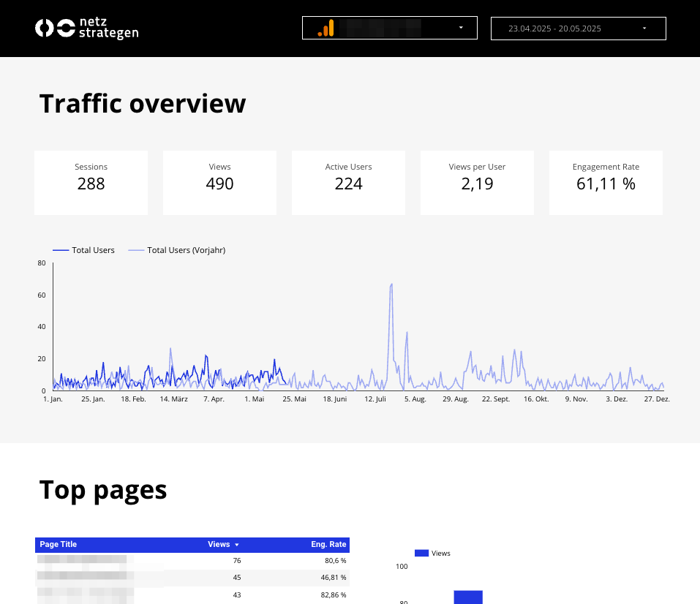Viewport: 700px width, 604px height.
Task: Select the Views per User scorecard
Action: [x=477, y=183]
